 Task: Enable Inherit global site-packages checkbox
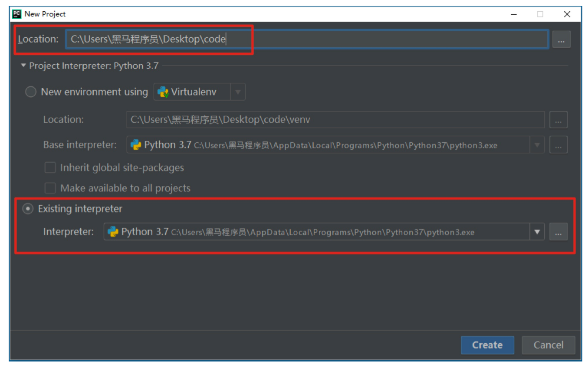(50, 168)
